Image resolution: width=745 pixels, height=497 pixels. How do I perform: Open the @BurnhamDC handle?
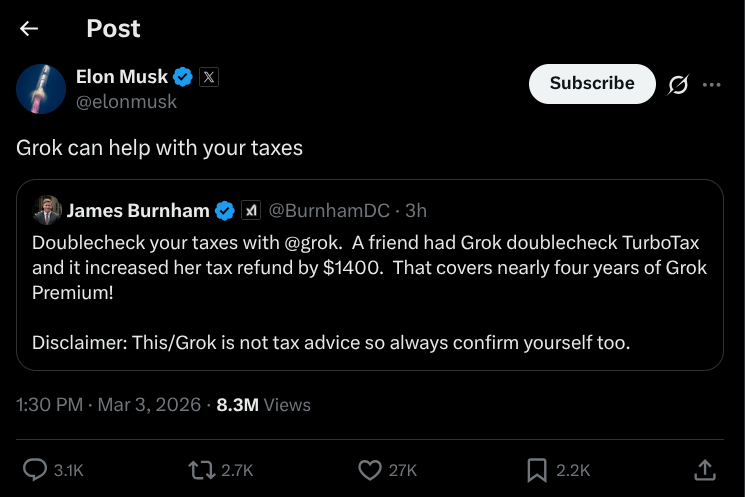coord(329,211)
